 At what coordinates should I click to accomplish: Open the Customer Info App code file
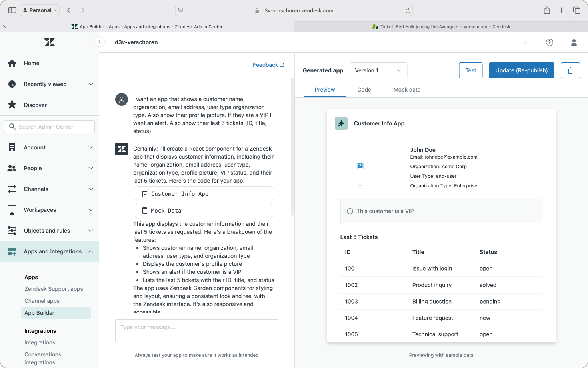tap(204, 194)
